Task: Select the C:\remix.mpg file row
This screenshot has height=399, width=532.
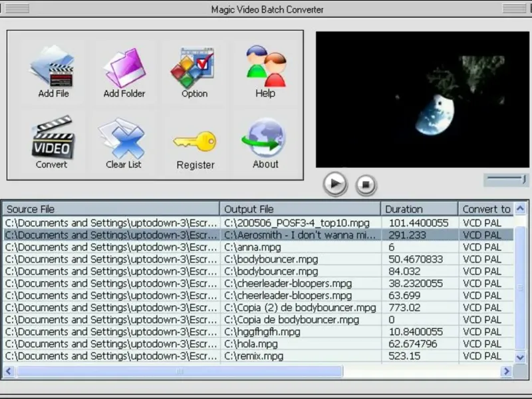Action: click(253, 356)
